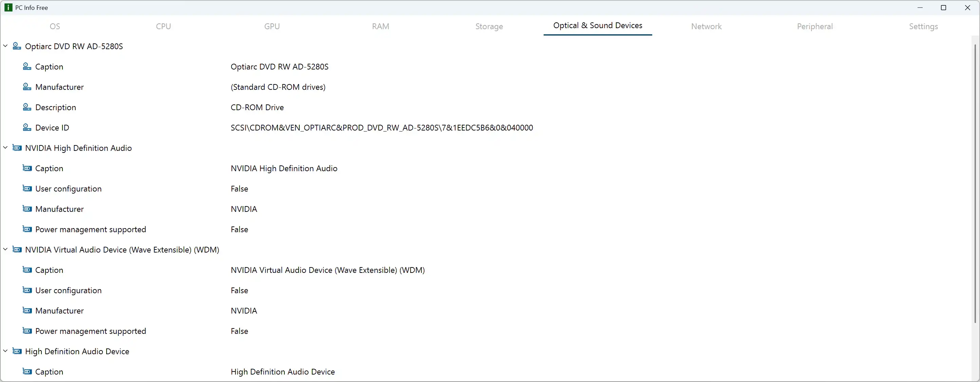The height and width of the screenshot is (382, 980).
Task: Maximize the PC Info Free window
Action: click(x=943, y=7)
